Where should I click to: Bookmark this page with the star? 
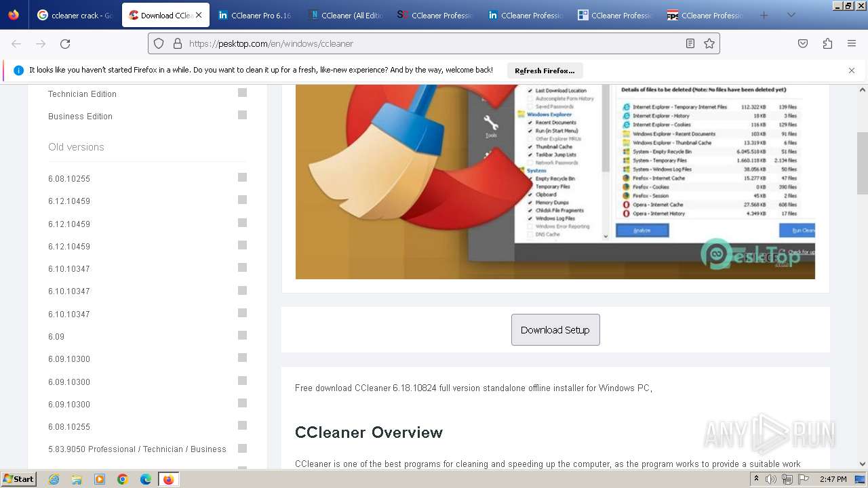pos(709,43)
